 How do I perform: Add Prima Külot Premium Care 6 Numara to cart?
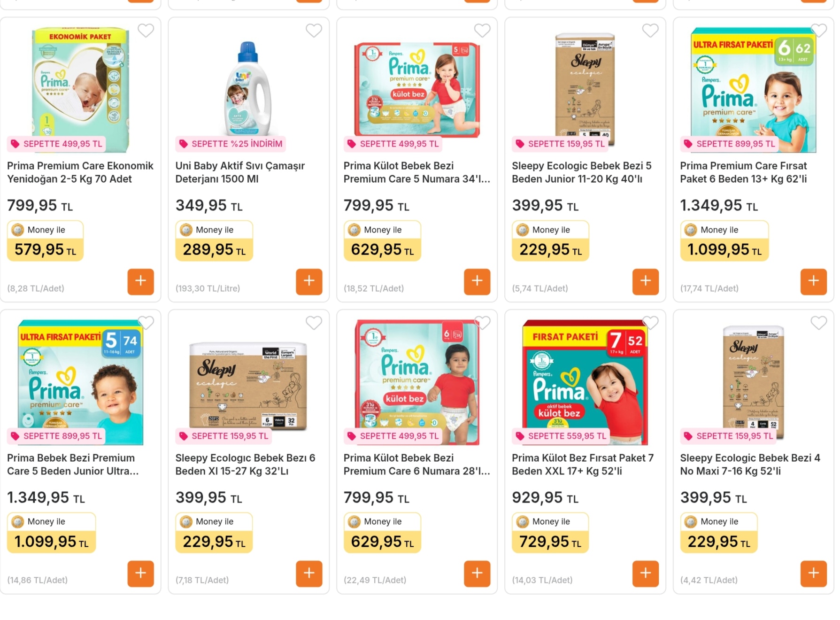477,573
